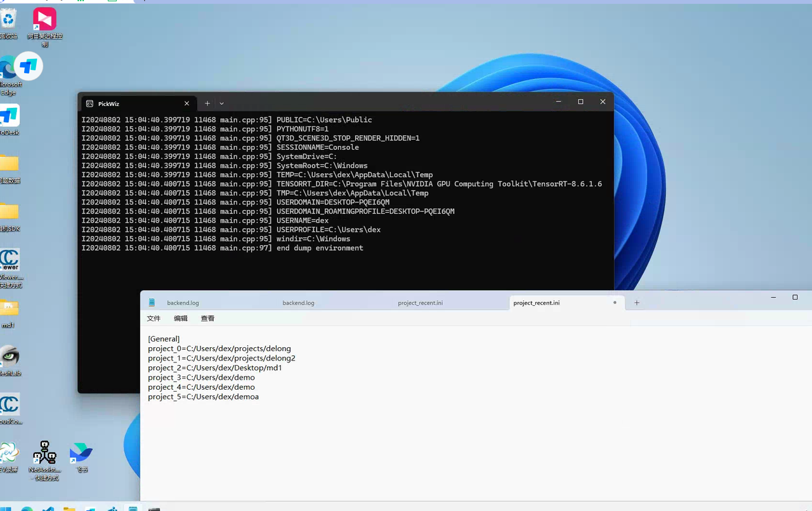Screen dimensions: 812x511
Task: Open the 编辑 menu in Notepad
Action: [181, 319]
